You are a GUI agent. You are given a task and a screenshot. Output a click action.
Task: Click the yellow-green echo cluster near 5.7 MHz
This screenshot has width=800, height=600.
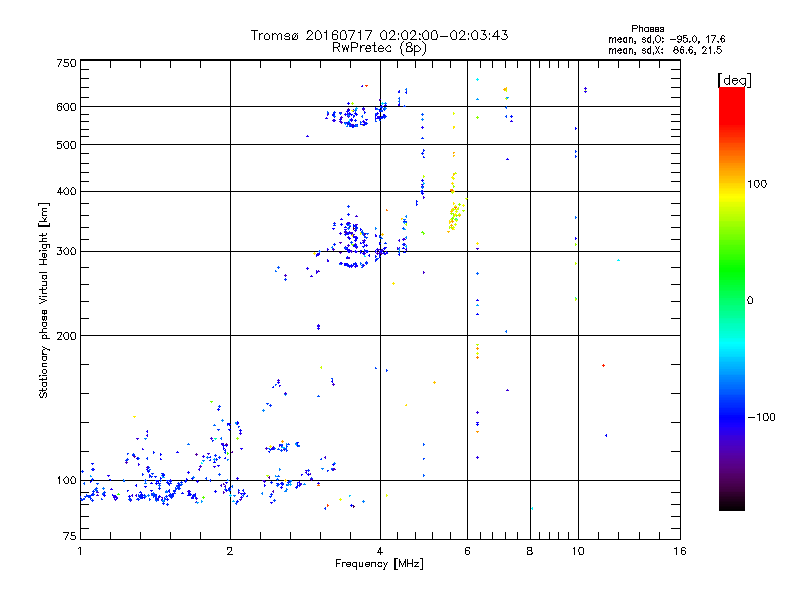click(x=455, y=216)
